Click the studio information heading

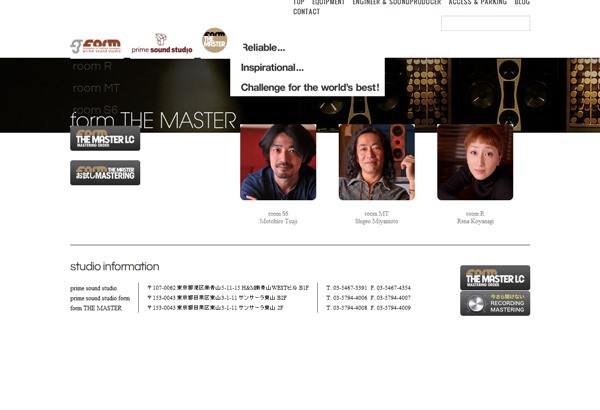(x=115, y=266)
